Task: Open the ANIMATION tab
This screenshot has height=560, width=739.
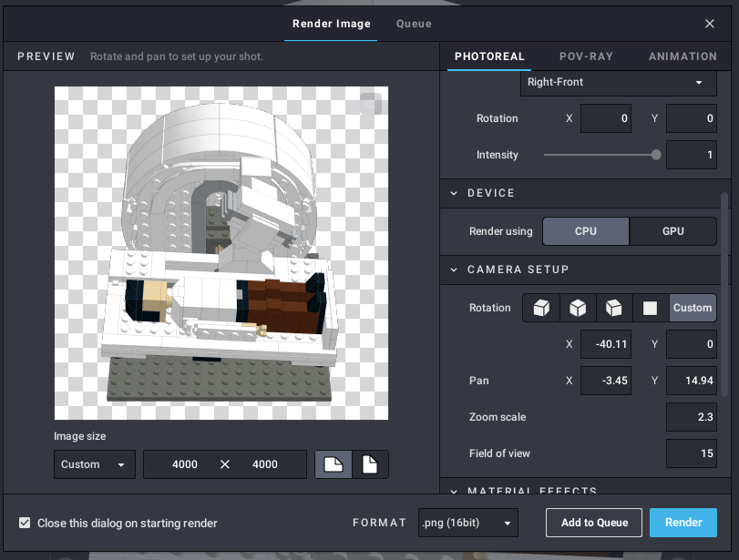Action: 683,56
